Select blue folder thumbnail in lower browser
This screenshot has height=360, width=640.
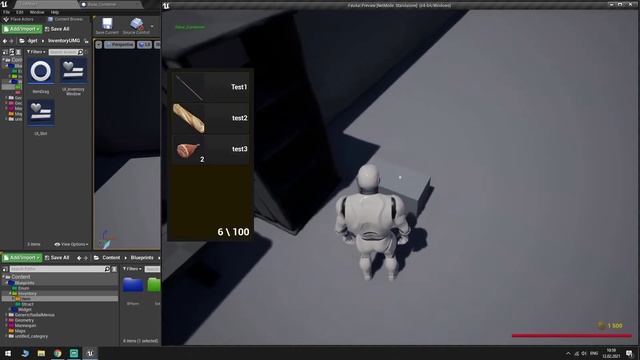(133, 285)
